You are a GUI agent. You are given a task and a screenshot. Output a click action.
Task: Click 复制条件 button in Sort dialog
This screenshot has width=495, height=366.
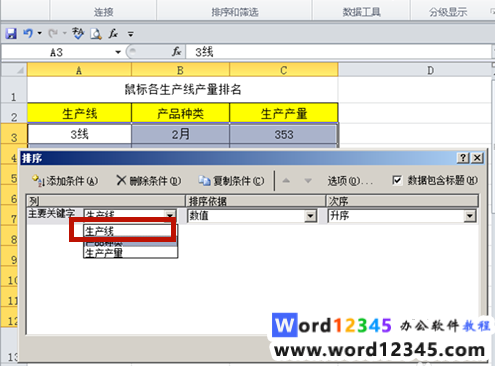coord(231,181)
